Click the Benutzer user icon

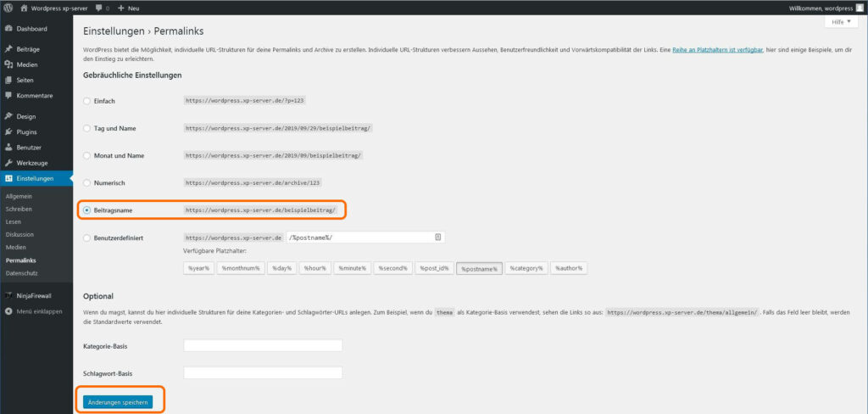[x=8, y=148]
